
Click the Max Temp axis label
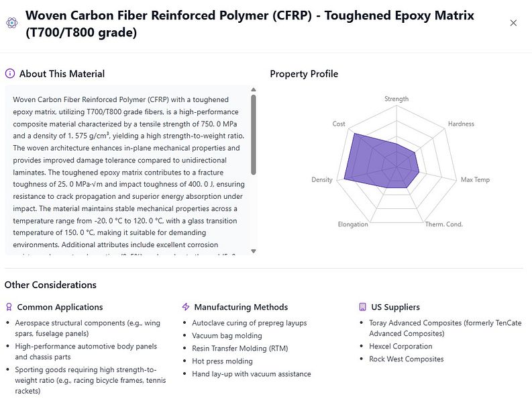tap(475, 179)
